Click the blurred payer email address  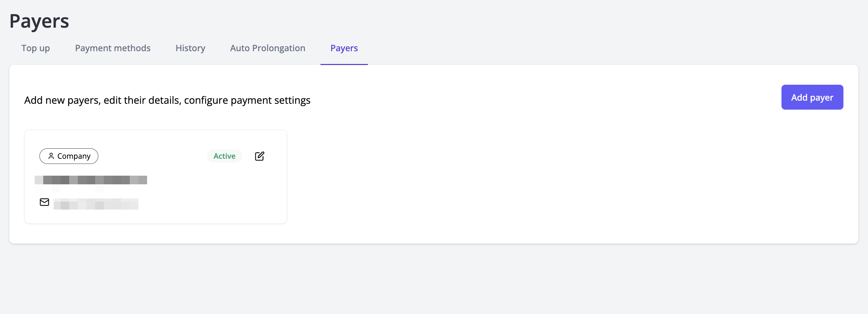(96, 204)
